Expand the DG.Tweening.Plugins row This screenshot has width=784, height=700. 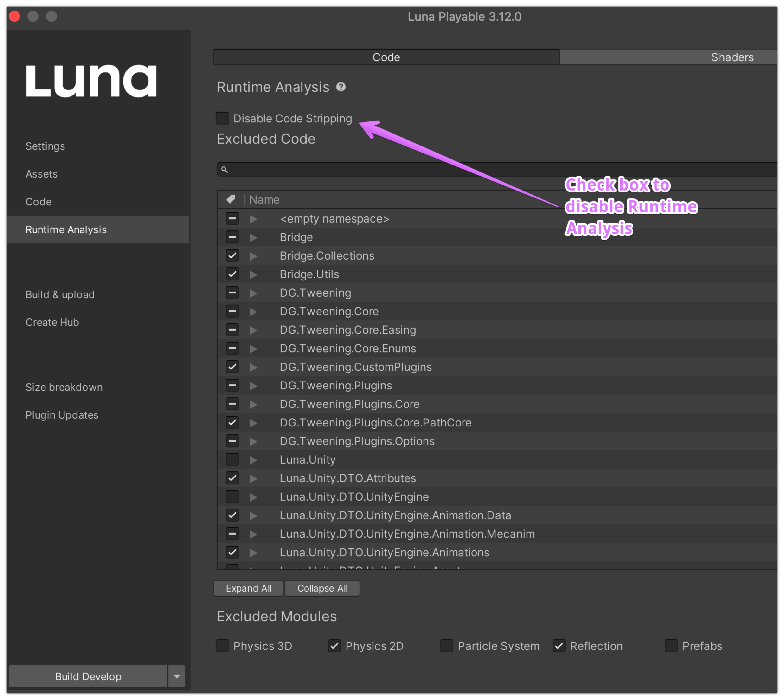(x=253, y=386)
